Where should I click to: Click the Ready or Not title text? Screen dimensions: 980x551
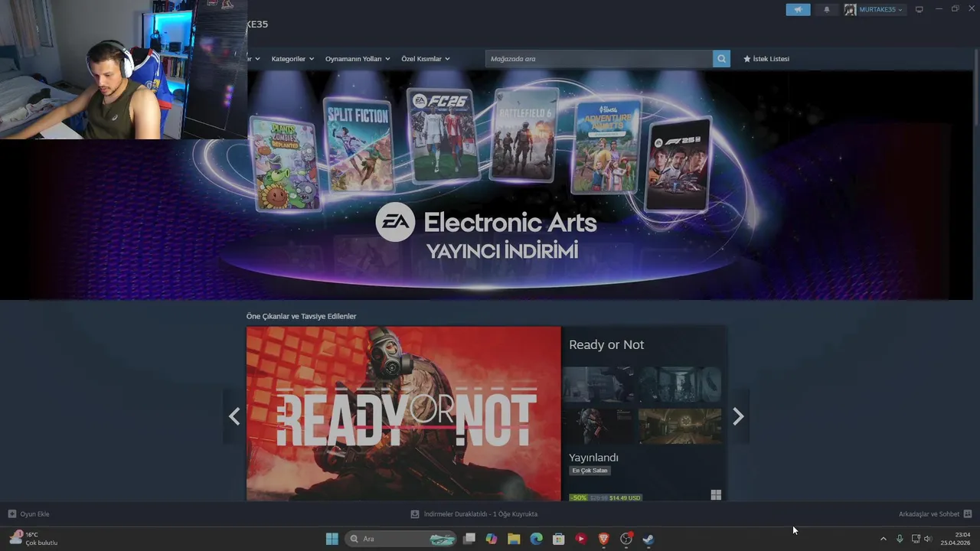click(606, 345)
